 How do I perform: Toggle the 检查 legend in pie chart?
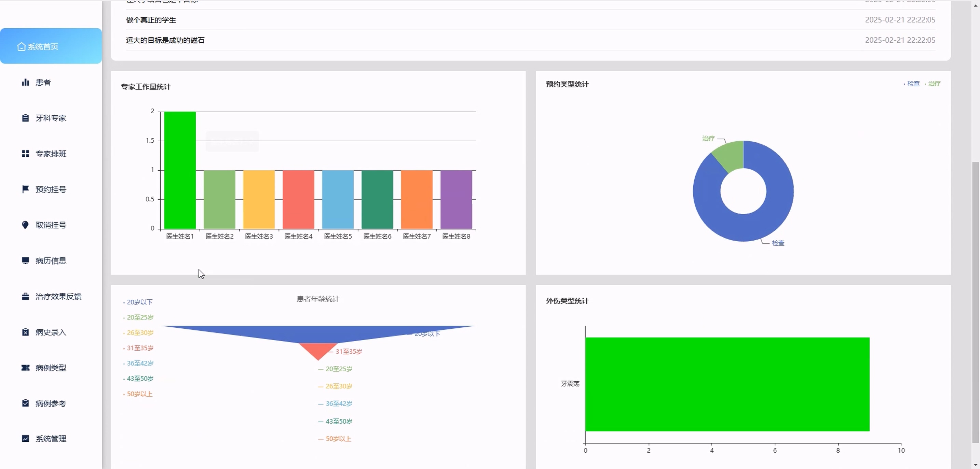pos(913,84)
